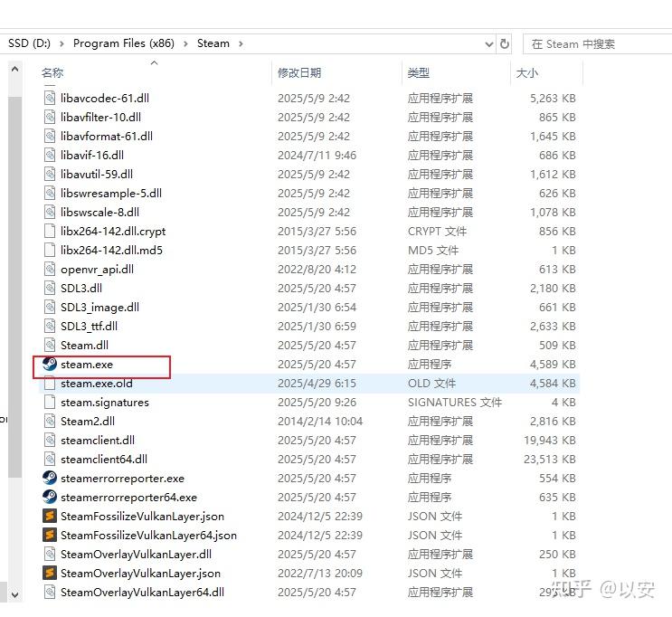Sort files by the 修改日期 column
Screen dimensions: 672x617
pos(299,73)
